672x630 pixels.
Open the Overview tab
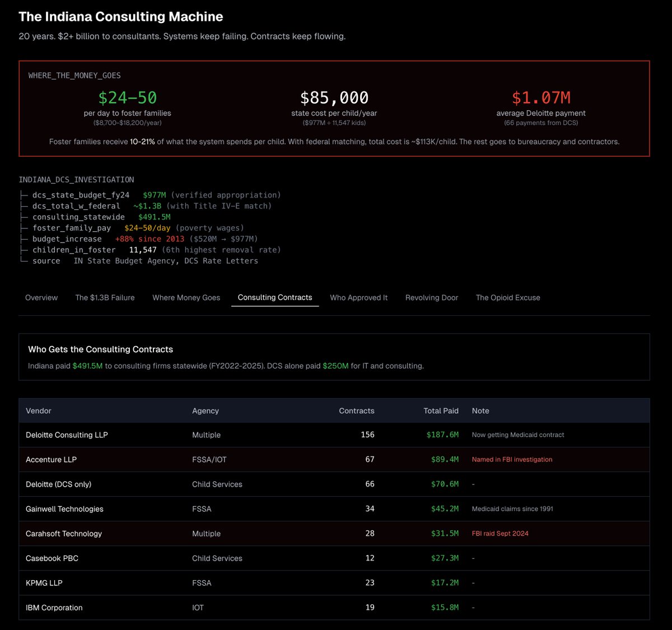41,297
